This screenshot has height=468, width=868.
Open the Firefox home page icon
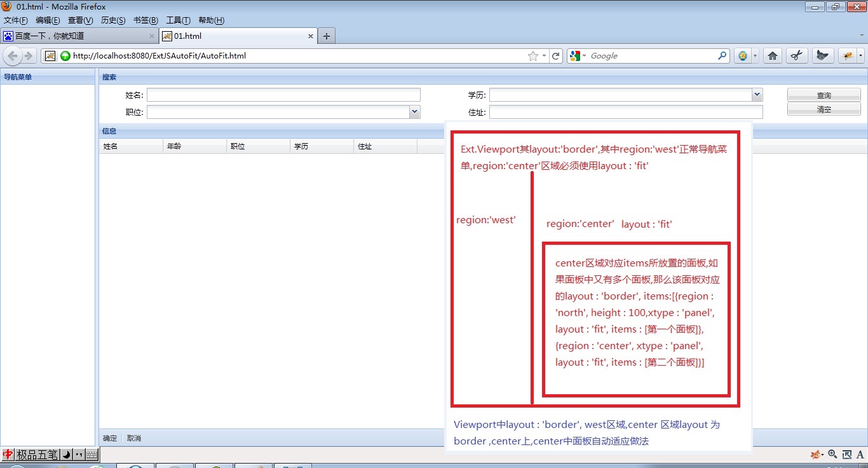click(773, 56)
